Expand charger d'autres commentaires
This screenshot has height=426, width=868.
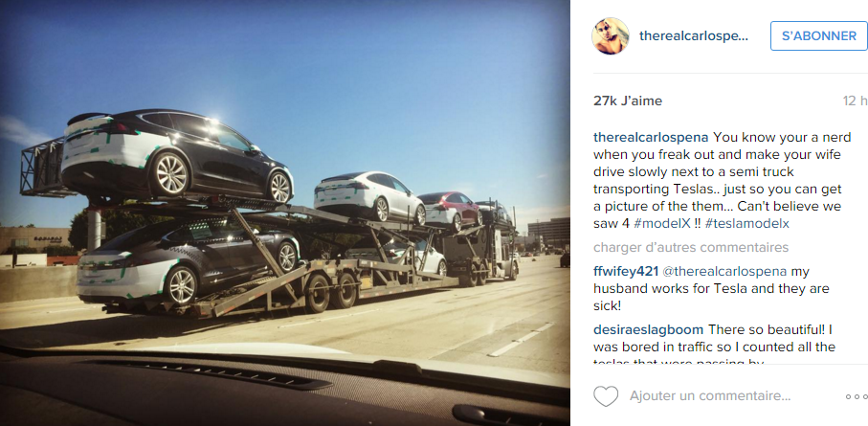pyautogui.click(x=691, y=248)
